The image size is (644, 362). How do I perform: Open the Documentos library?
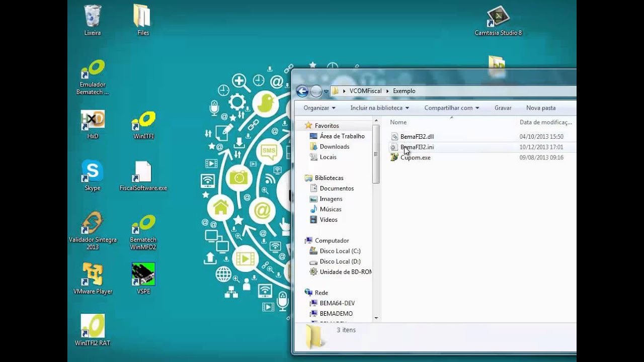pos(337,189)
